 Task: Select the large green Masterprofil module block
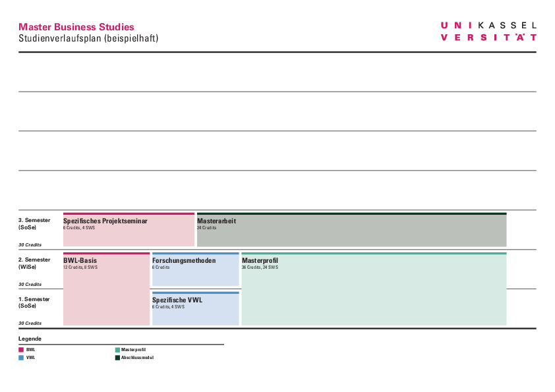pyautogui.click(x=374, y=289)
